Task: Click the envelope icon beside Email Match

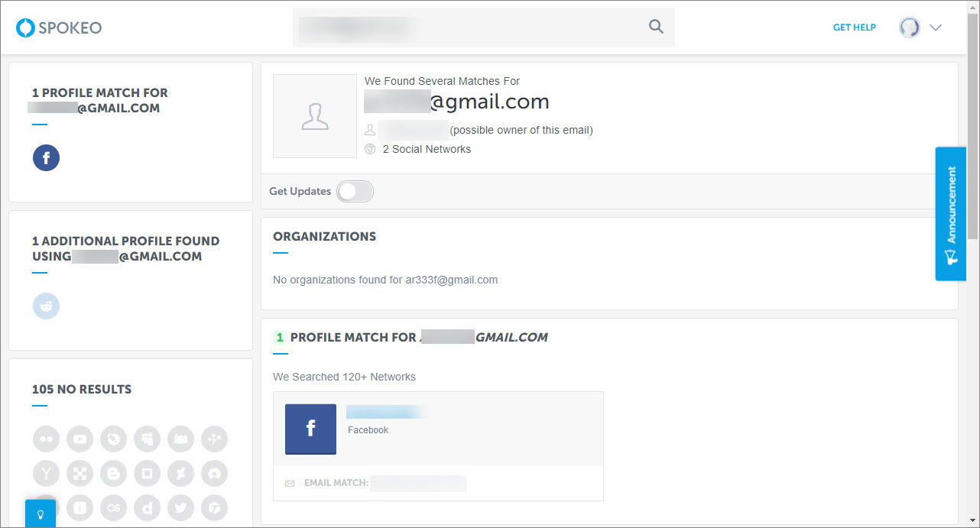Action: [290, 484]
